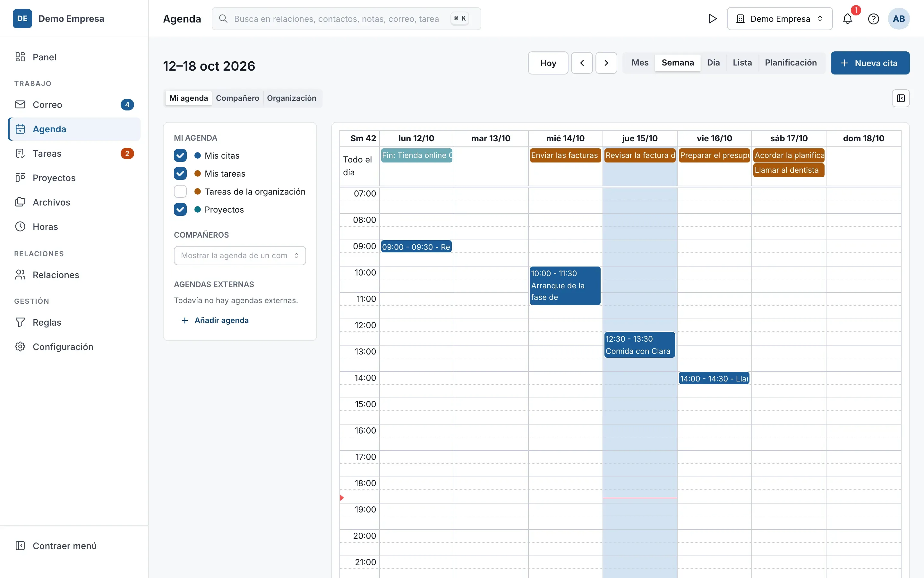This screenshot has width=924, height=578.
Task: Select the Organización agenda tab
Action: (291, 98)
